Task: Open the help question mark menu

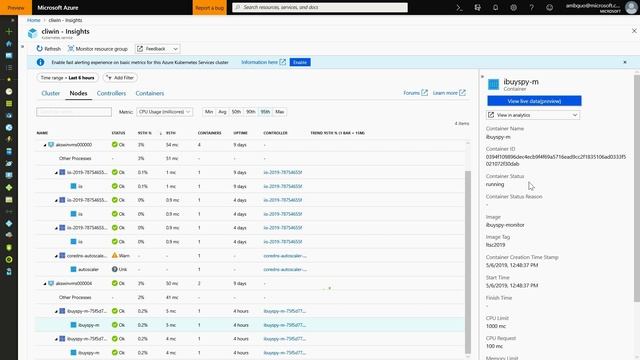Action: 531,7
